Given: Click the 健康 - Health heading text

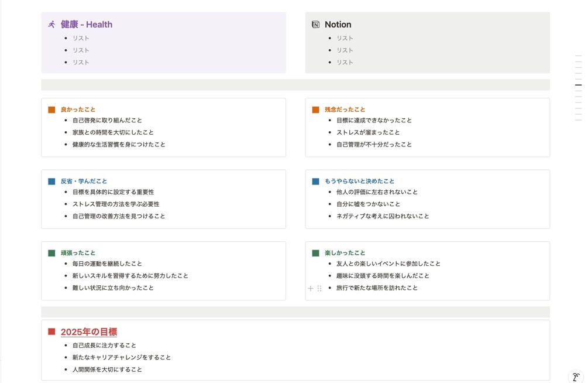Looking at the screenshot, I should pyautogui.click(x=87, y=25).
